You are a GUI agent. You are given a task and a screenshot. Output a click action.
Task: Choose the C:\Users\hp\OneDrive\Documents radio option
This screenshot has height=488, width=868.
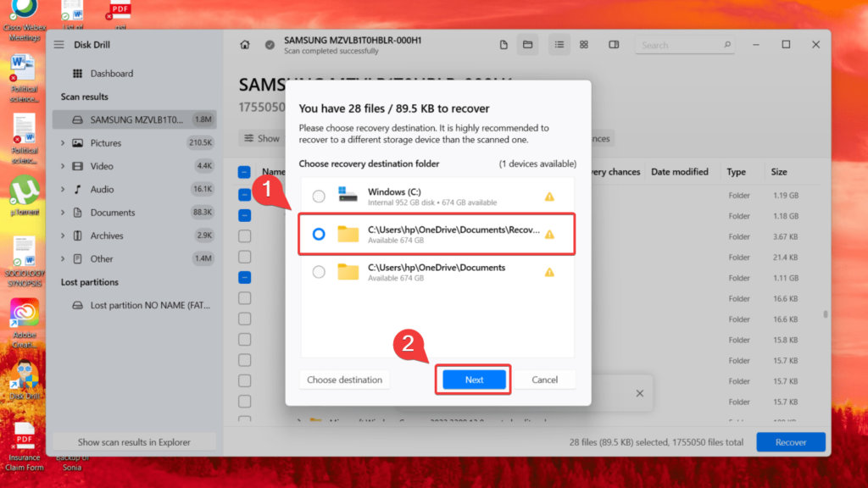click(319, 272)
